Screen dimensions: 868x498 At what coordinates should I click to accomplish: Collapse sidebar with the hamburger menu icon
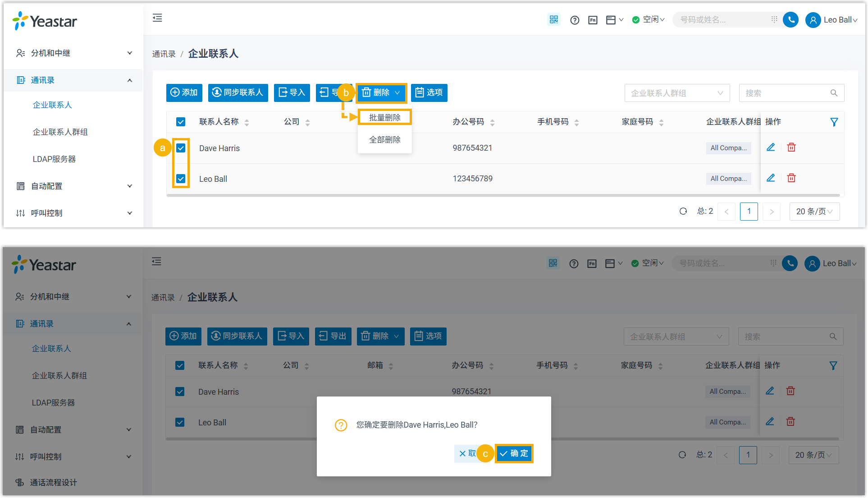click(x=157, y=18)
